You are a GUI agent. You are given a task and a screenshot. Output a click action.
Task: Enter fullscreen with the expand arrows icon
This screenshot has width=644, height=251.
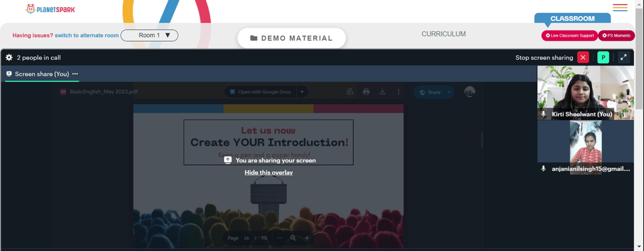[x=623, y=57]
